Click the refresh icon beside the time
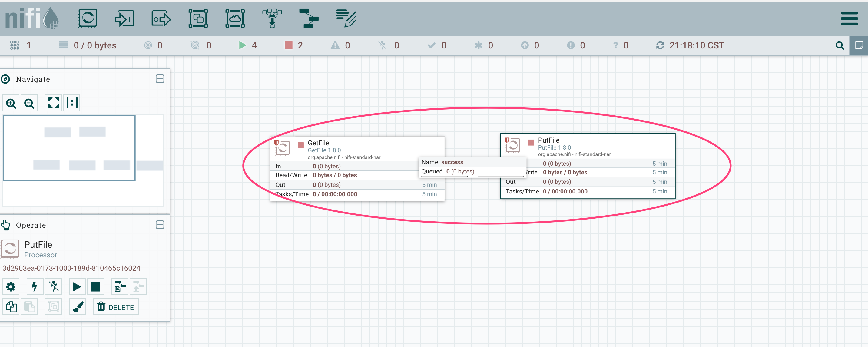The height and width of the screenshot is (347, 868). 660,45
